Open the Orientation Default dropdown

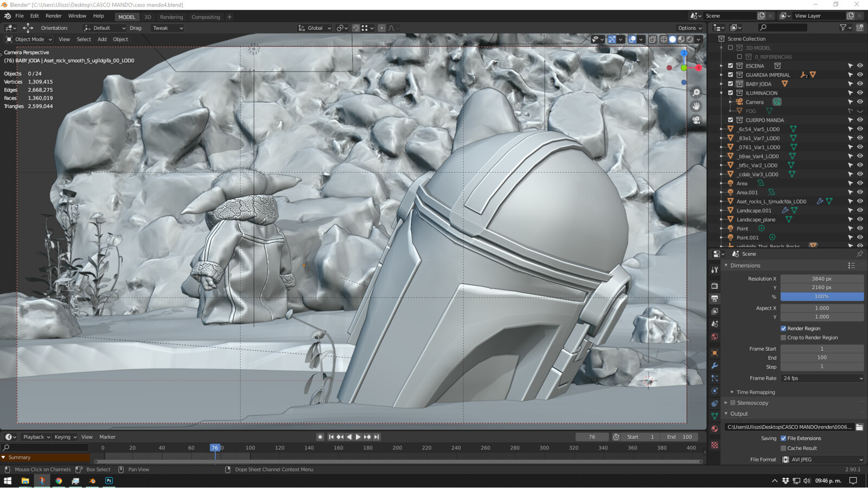pos(105,28)
